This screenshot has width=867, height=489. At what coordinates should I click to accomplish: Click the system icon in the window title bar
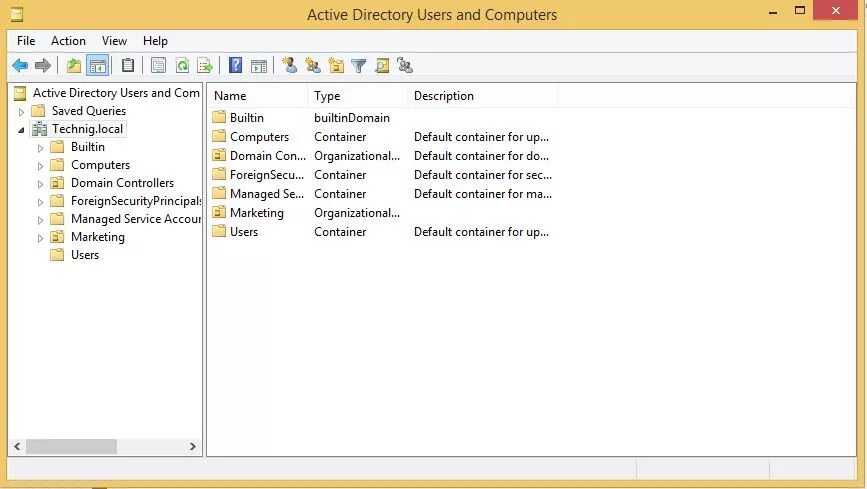pos(17,14)
